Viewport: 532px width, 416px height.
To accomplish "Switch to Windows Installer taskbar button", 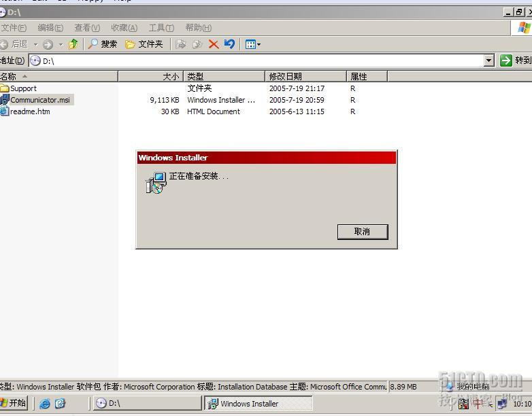I will 259,404.
